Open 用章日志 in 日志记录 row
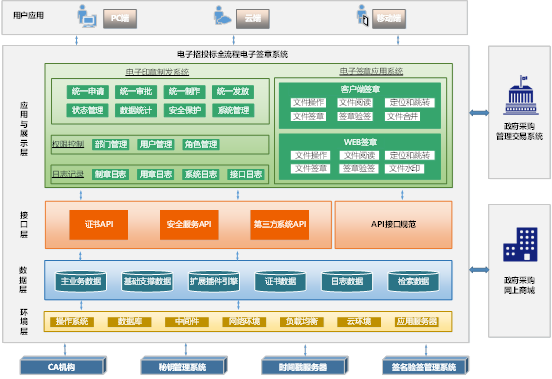Viewport: 552px width, 379px height. click(156, 174)
